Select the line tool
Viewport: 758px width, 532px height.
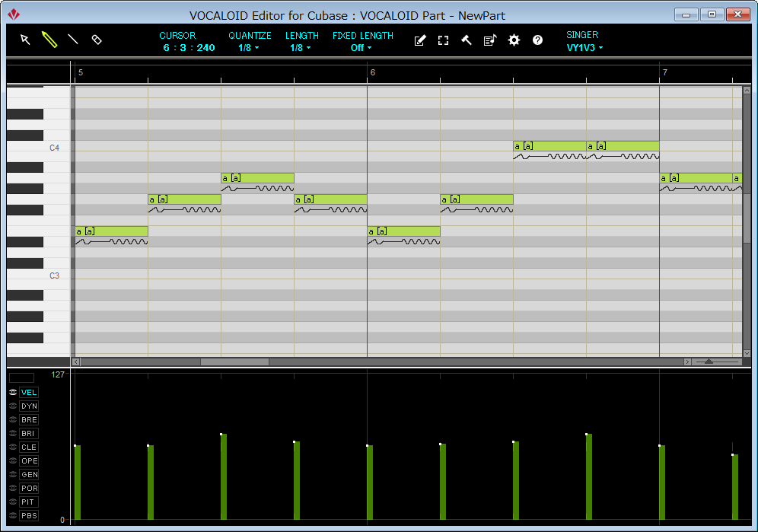tap(73, 40)
